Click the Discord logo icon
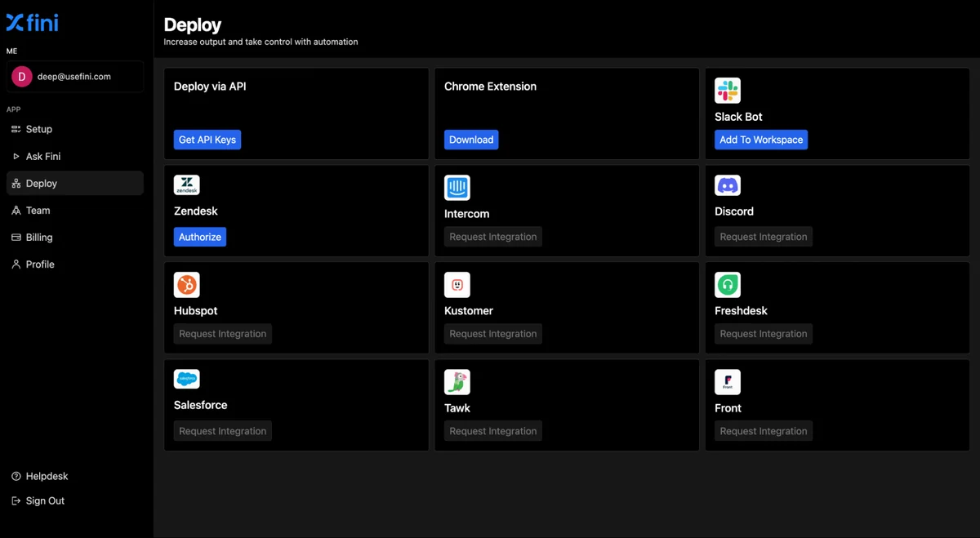Screen dimensions: 980x538 (x=728, y=185)
